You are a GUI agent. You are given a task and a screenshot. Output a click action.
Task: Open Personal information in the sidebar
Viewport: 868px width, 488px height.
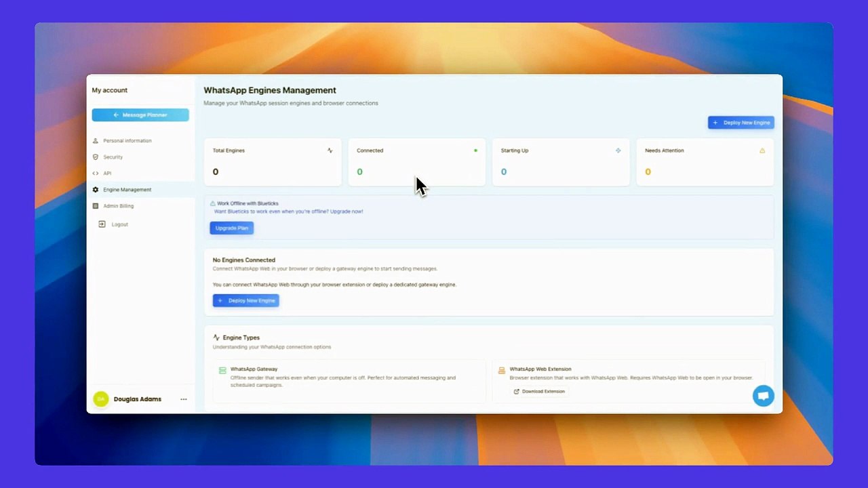pos(140,141)
